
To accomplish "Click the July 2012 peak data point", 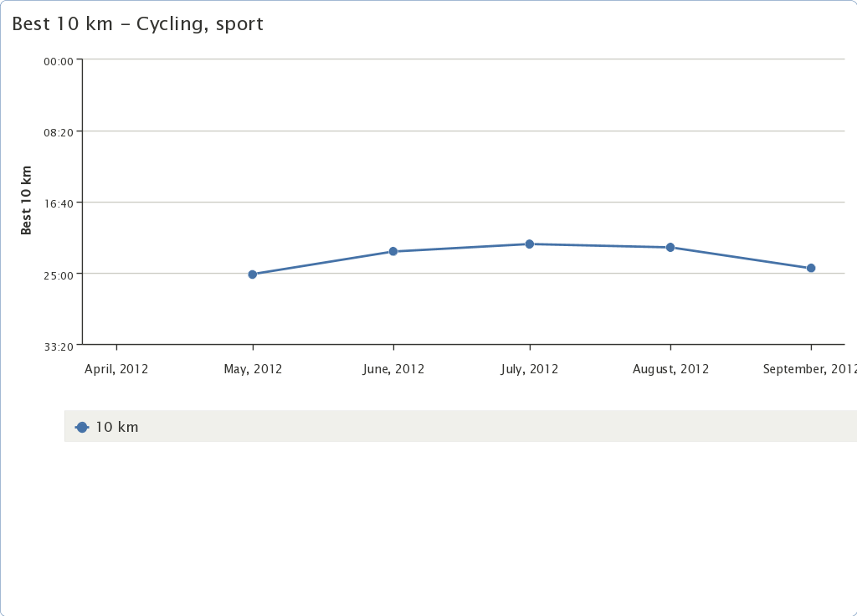I will (530, 244).
